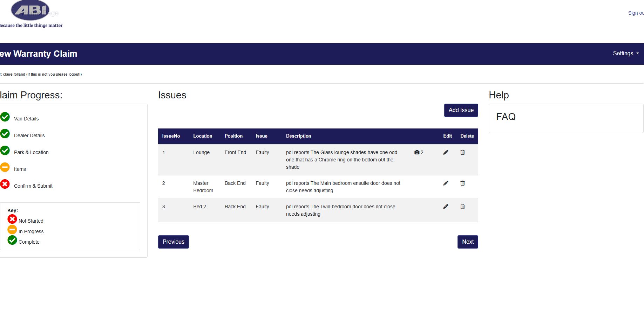Click Faulty in the Master Bedroom row

pos(262,183)
